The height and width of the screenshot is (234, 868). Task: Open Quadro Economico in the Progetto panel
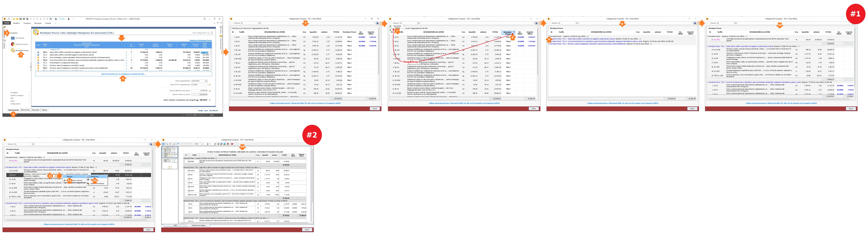pos(20,44)
